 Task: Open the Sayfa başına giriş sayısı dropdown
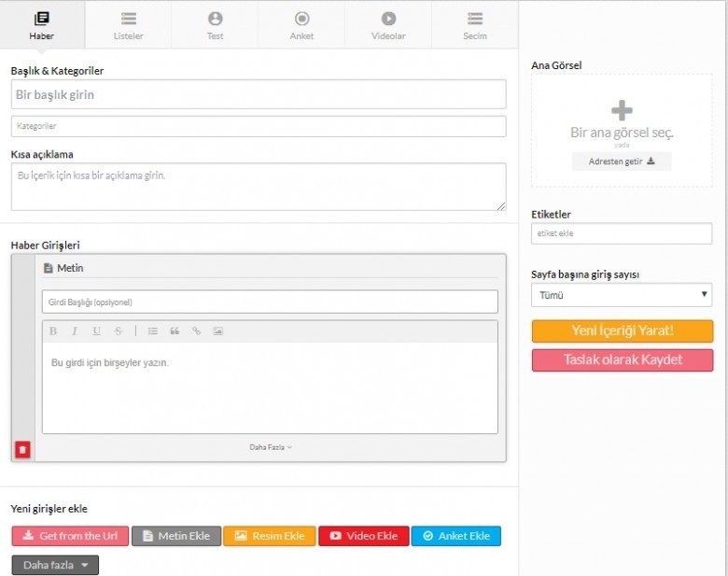(622, 295)
